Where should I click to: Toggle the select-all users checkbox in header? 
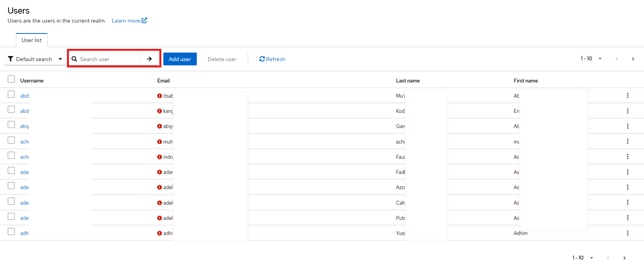(11, 79)
